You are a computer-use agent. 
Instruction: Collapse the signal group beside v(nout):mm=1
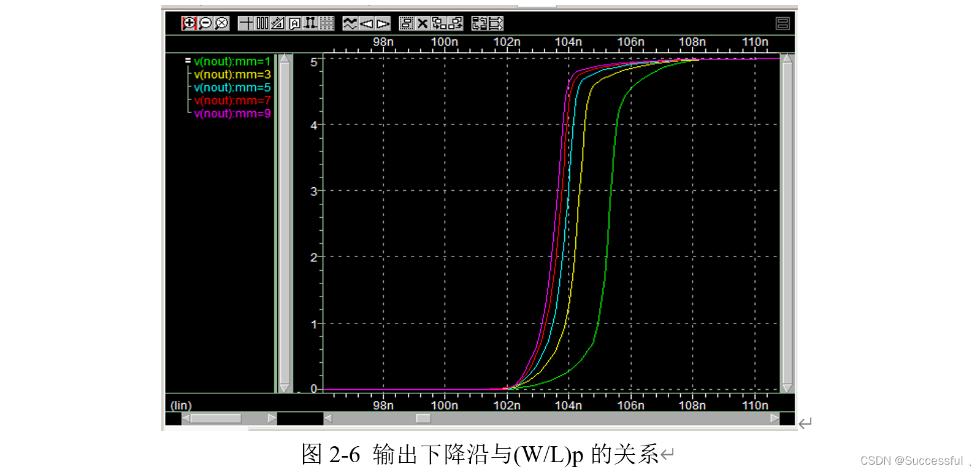coord(188,61)
